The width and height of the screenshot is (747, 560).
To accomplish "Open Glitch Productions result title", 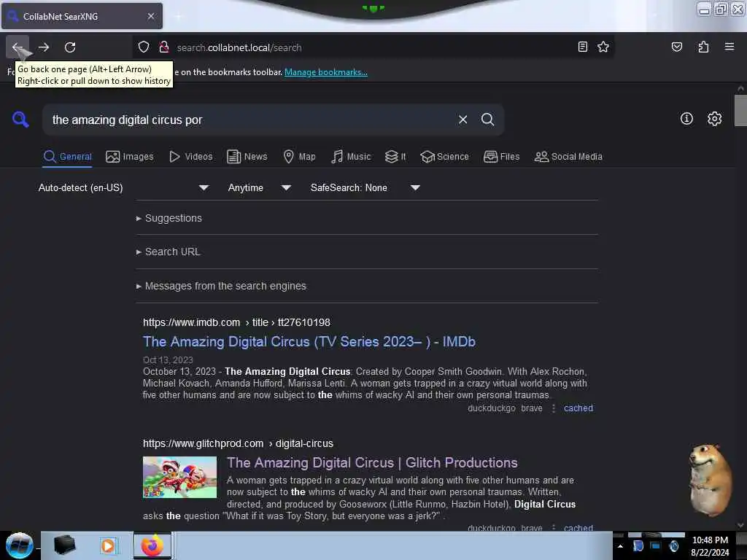I will click(x=372, y=463).
